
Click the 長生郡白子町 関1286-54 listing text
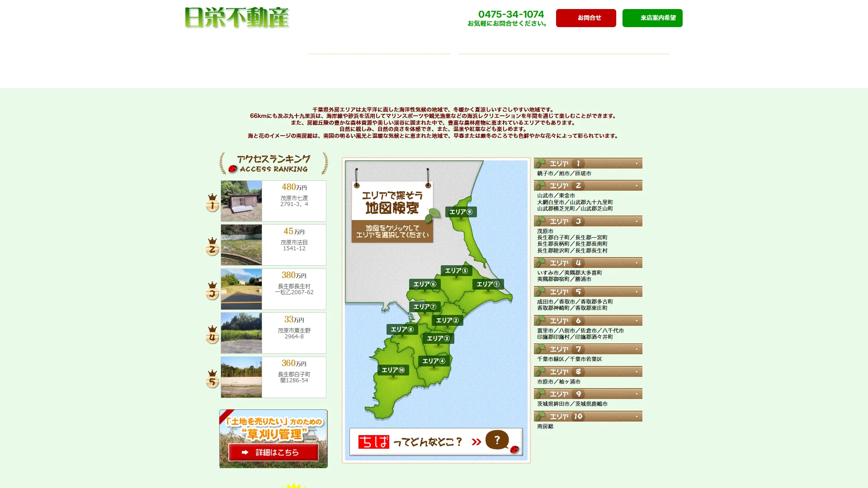pos(294,377)
